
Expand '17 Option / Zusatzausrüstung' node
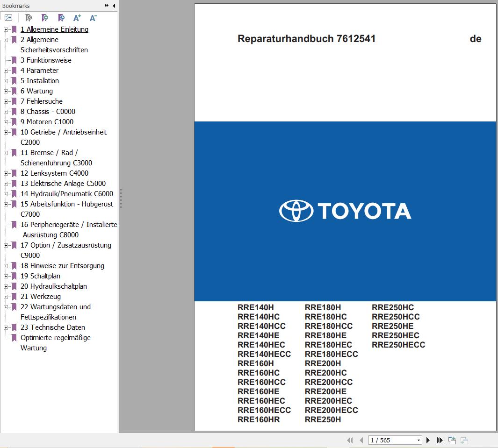(6, 245)
